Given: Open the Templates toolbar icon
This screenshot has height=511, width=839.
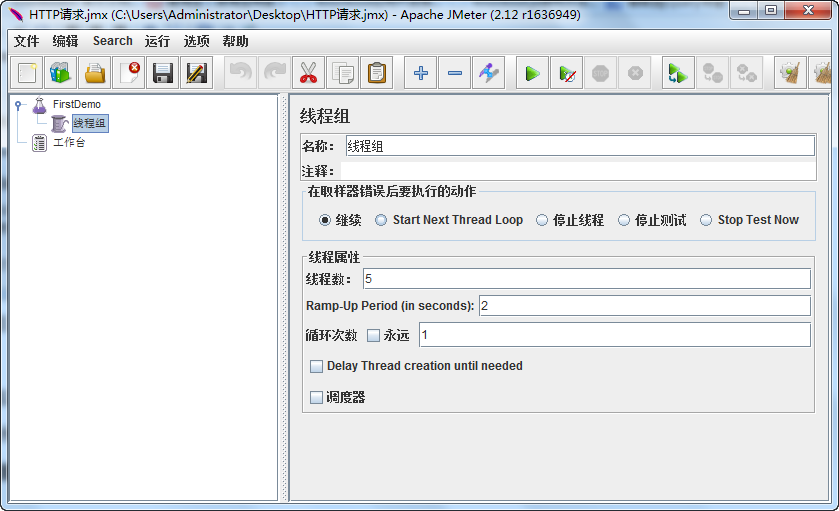Looking at the screenshot, I should click(x=60, y=73).
